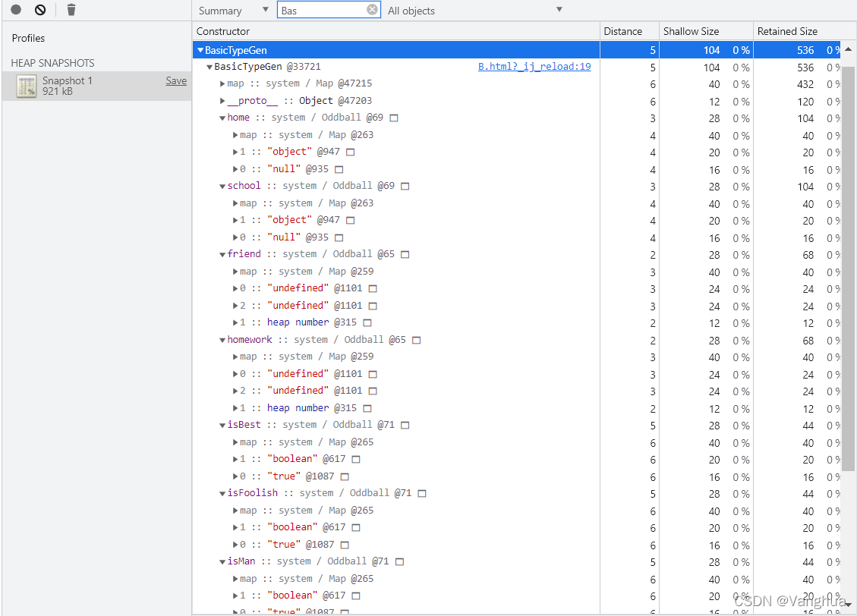Click box icon beside "boolean" @617 under isMan
The height and width of the screenshot is (616, 857).
point(356,596)
